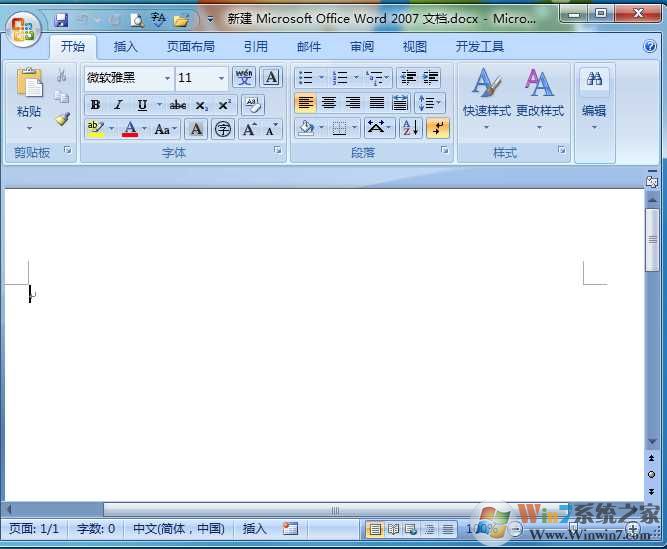Open Word help question mark
The height and width of the screenshot is (549, 667).
(650, 46)
